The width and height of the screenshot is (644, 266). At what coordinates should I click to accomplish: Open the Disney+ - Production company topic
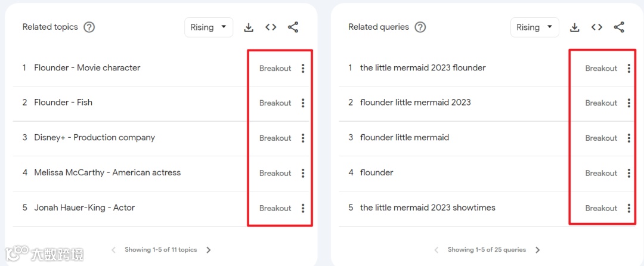[x=94, y=138]
